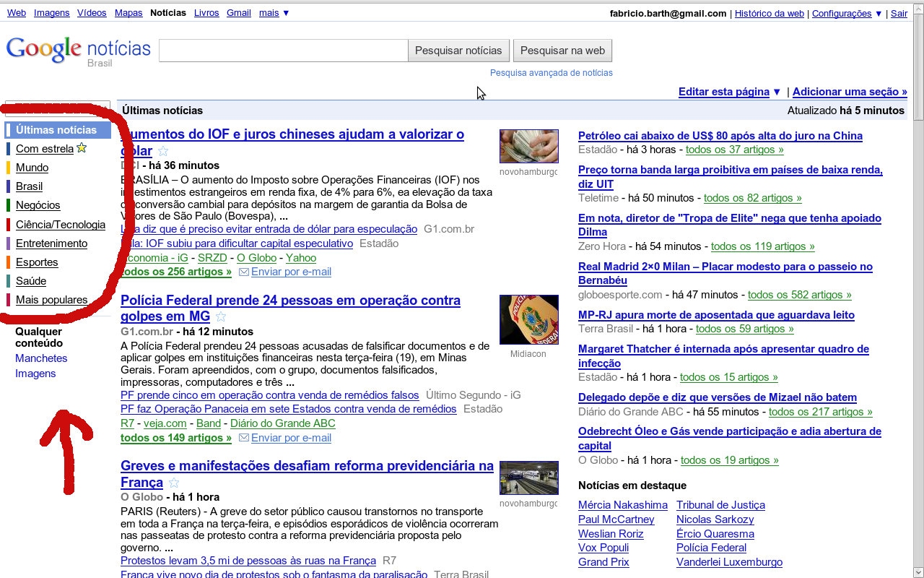Open the money thumbnail for IOF story
The image size is (924, 578).
click(x=529, y=147)
